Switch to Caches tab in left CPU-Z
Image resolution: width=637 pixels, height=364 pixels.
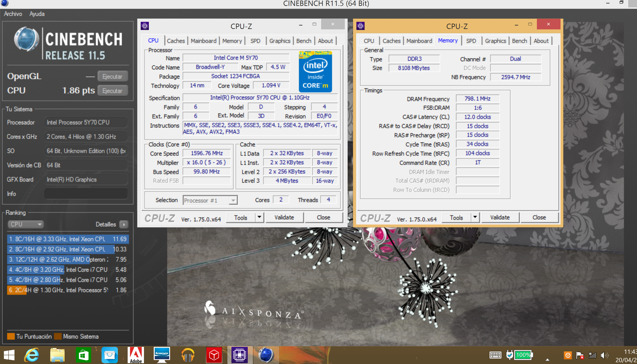click(x=176, y=41)
